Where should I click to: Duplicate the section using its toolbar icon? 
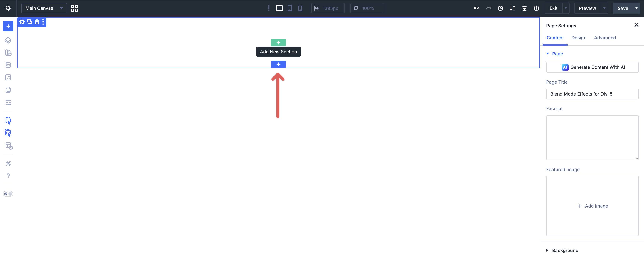point(29,22)
